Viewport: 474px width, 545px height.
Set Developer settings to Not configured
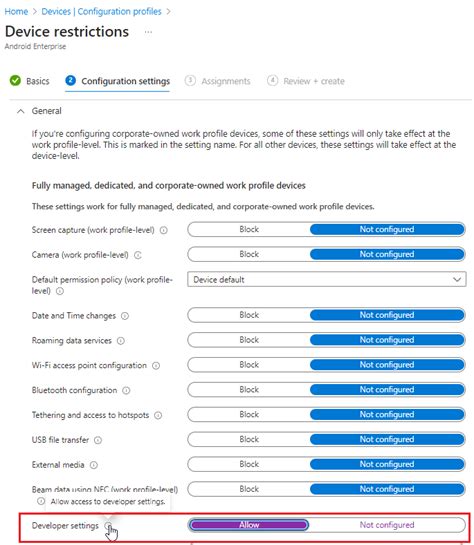tap(387, 525)
